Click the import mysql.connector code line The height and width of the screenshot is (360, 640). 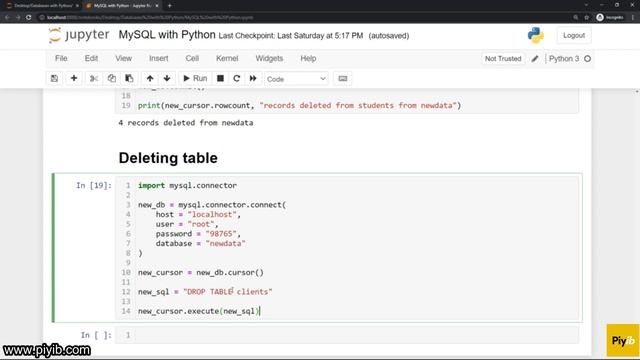(187, 185)
